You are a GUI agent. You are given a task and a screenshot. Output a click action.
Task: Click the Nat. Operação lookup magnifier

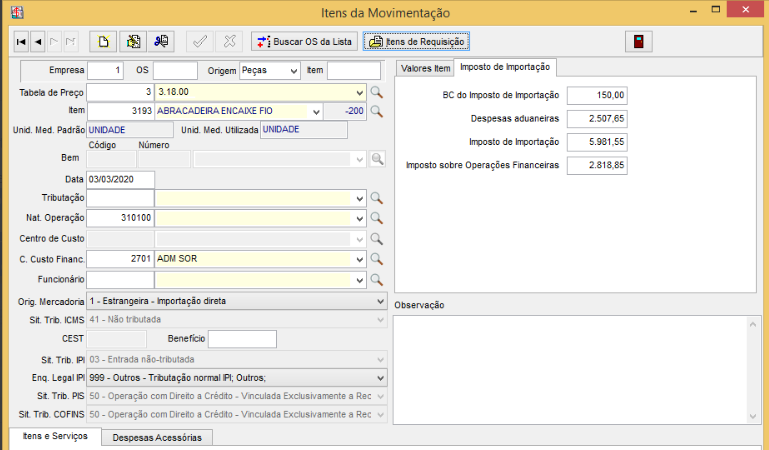point(377,218)
